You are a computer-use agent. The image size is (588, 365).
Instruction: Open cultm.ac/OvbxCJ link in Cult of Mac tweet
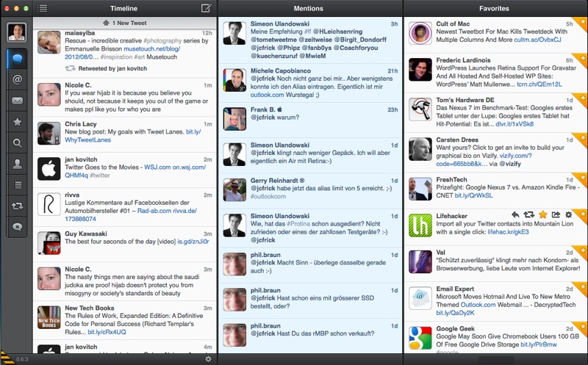click(537, 40)
